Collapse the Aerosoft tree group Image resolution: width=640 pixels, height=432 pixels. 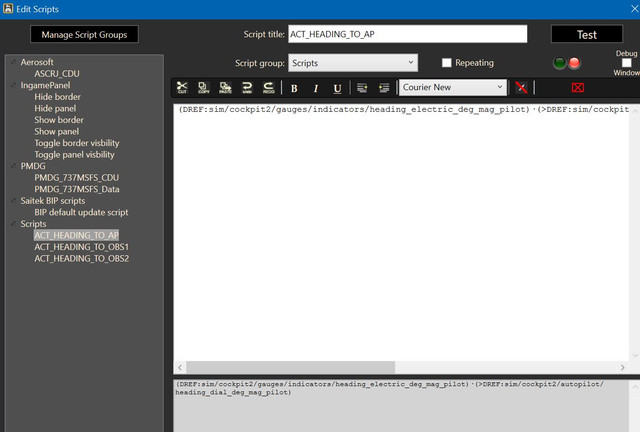point(13,62)
